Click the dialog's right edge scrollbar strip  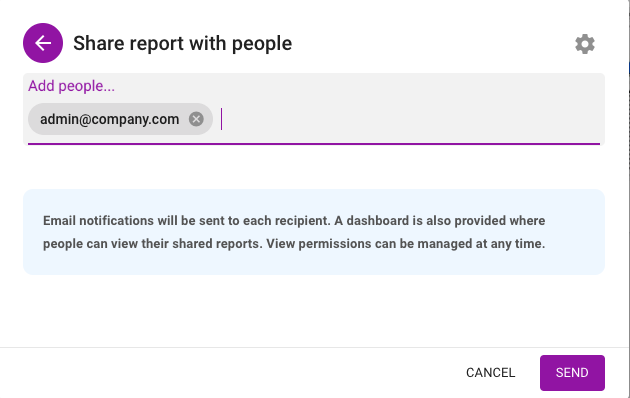click(629, 199)
